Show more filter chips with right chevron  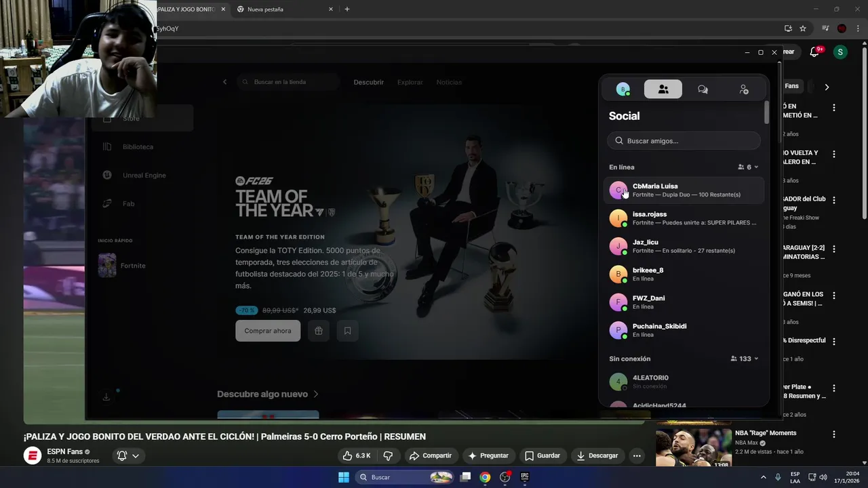(x=827, y=87)
